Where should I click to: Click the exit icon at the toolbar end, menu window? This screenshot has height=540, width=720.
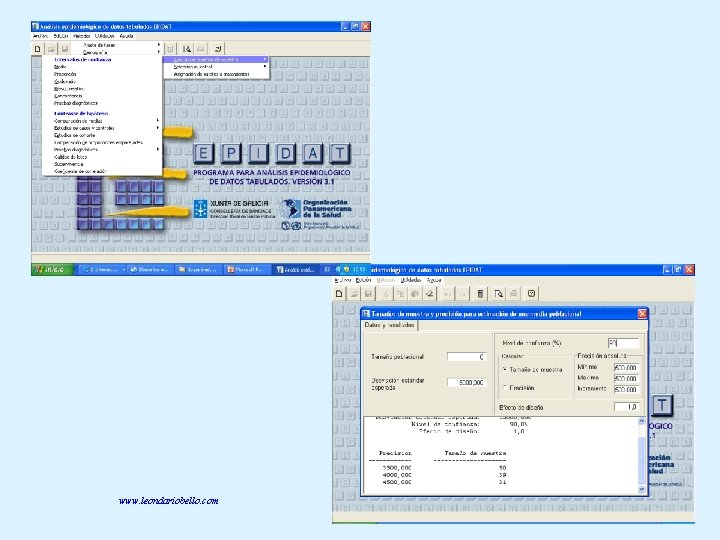pos(218,49)
